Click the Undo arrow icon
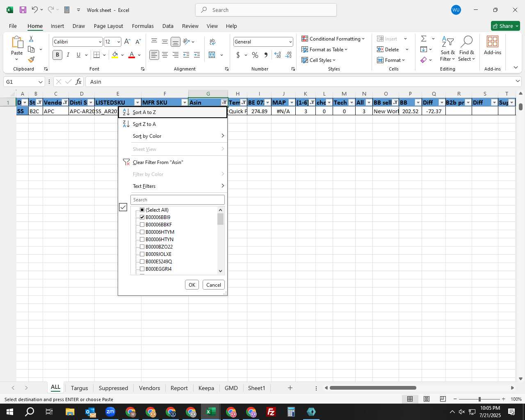This screenshot has height=420, width=525. coord(35,10)
